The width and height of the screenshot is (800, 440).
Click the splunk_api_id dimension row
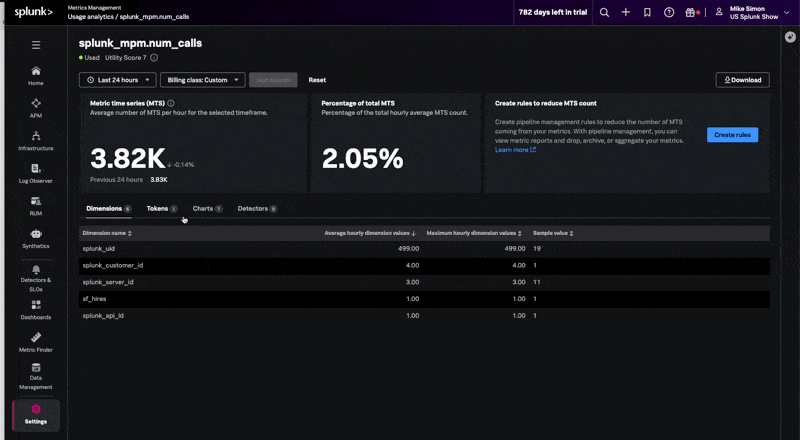(x=424, y=316)
